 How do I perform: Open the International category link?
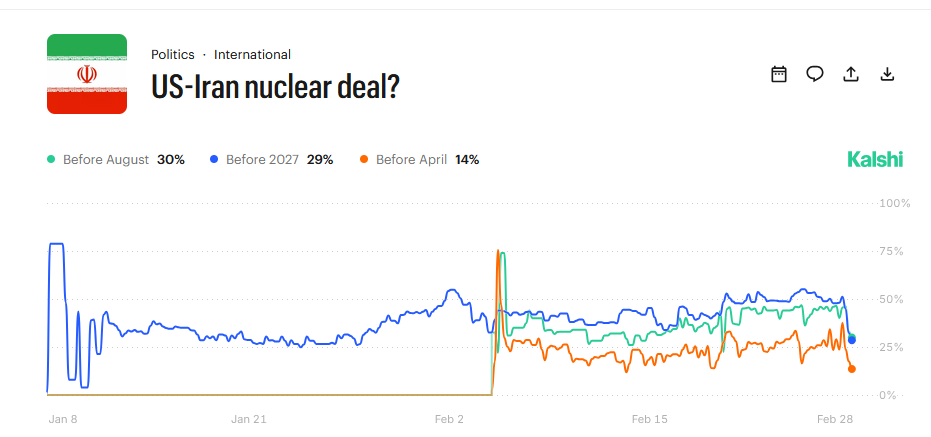252,55
